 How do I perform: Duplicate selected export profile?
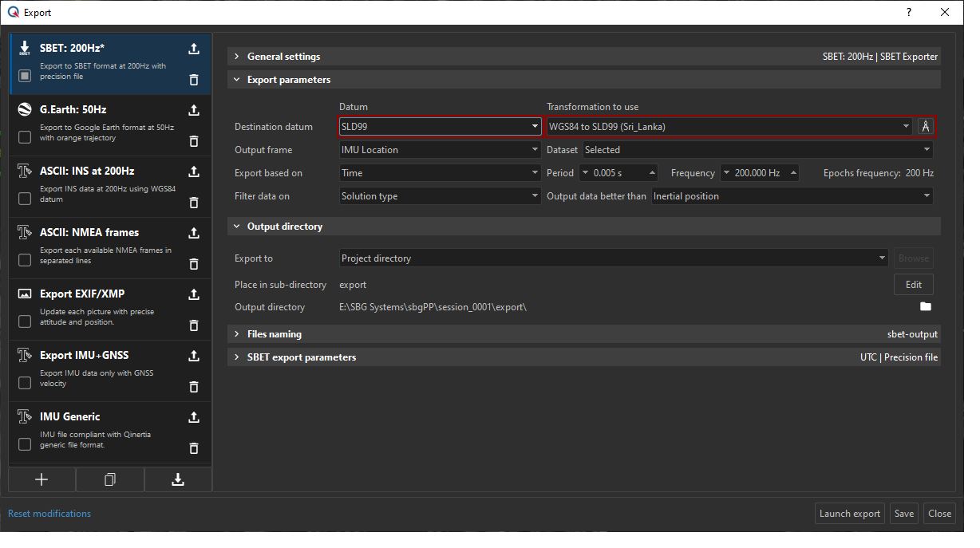(x=110, y=479)
